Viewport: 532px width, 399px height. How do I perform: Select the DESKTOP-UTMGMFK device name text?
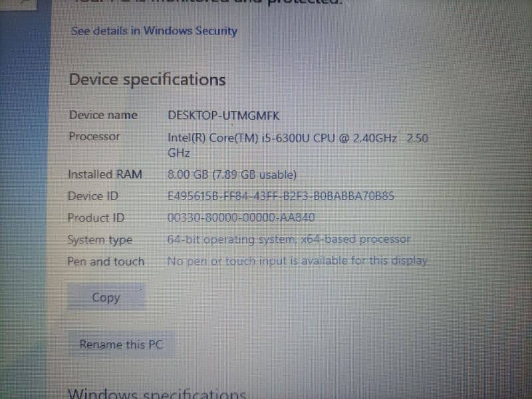[x=223, y=116]
